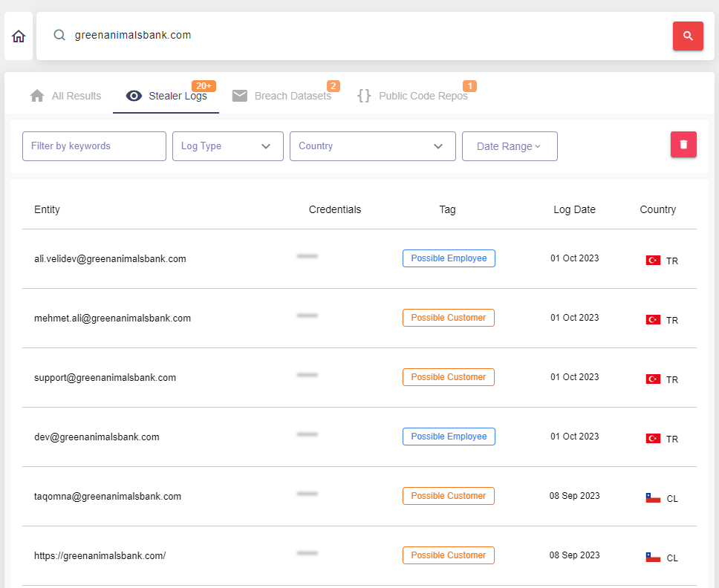Click Possible Employee tag for ali.velidev
The image size is (719, 588).
pos(449,258)
